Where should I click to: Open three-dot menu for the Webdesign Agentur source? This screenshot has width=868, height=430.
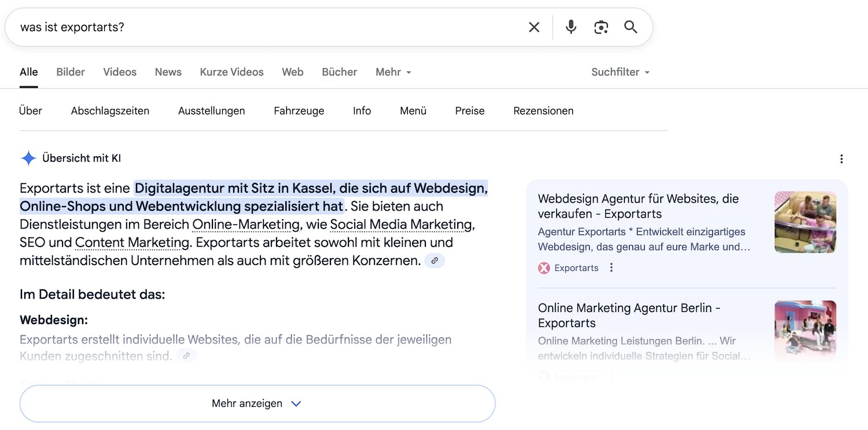click(611, 267)
